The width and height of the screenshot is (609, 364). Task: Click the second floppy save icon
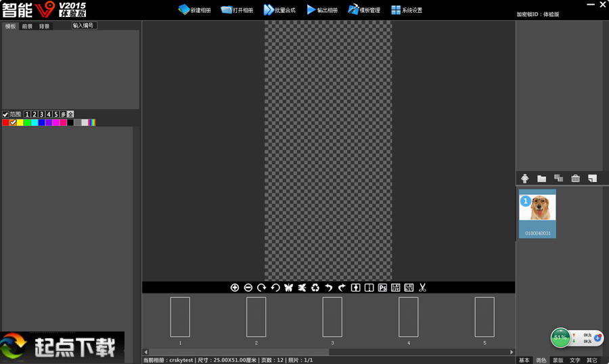409,288
